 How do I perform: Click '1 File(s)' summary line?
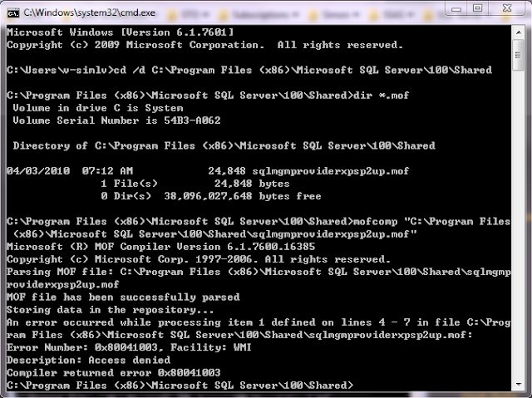pos(195,184)
